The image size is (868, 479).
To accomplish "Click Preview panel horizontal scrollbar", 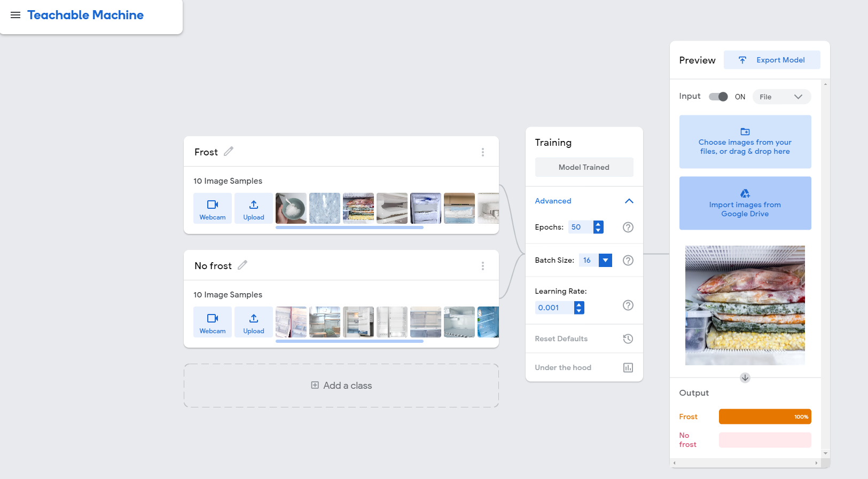I will click(x=745, y=463).
